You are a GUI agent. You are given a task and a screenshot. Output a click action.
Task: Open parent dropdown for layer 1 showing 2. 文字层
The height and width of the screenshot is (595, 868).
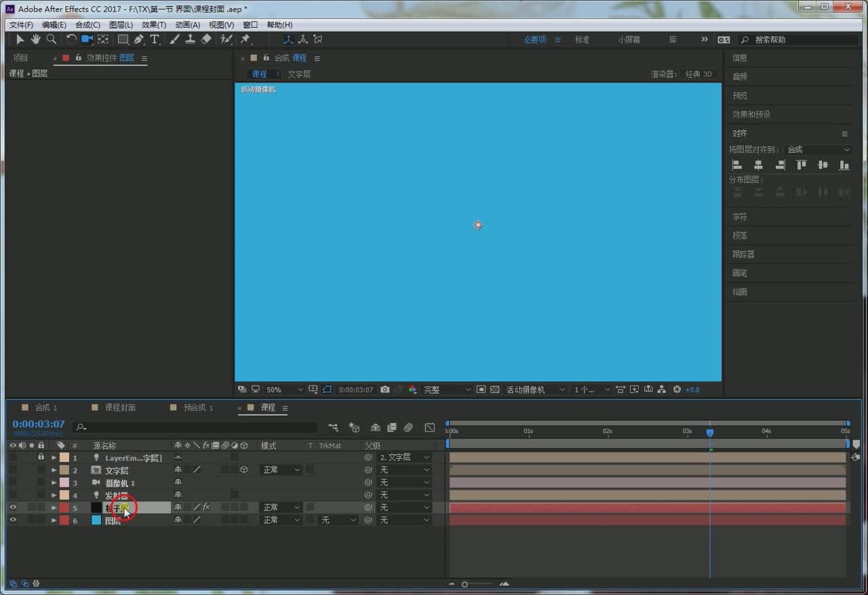click(x=404, y=457)
